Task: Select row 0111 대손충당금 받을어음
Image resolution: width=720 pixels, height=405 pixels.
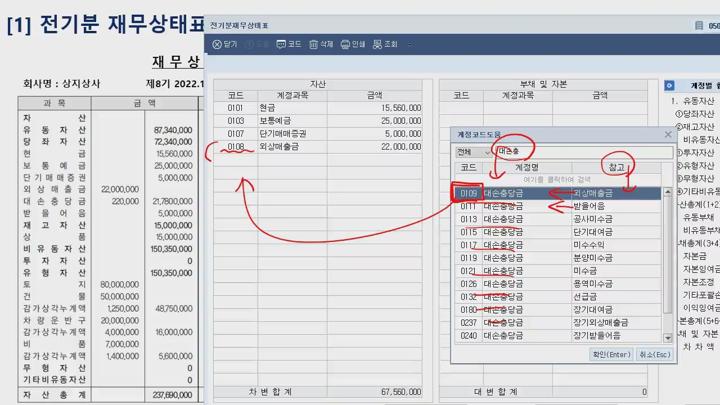Action: tap(557, 206)
